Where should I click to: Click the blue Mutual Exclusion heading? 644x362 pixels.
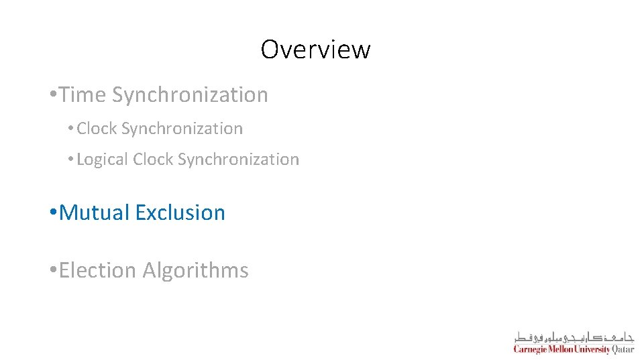142,213
